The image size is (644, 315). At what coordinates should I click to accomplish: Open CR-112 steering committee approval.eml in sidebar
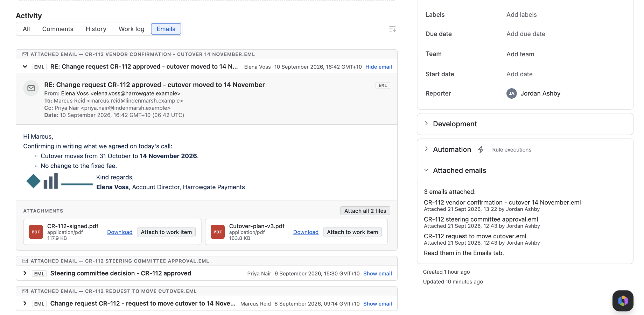(x=481, y=219)
